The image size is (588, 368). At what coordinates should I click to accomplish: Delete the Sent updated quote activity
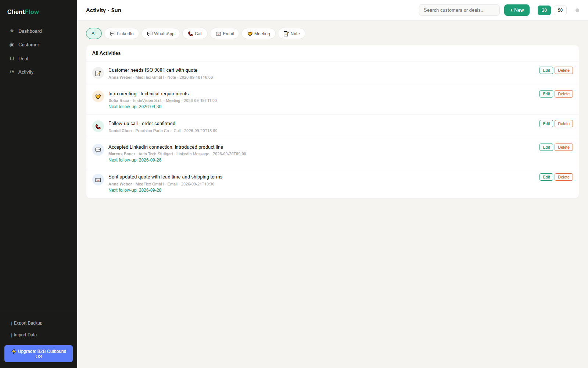point(564,177)
